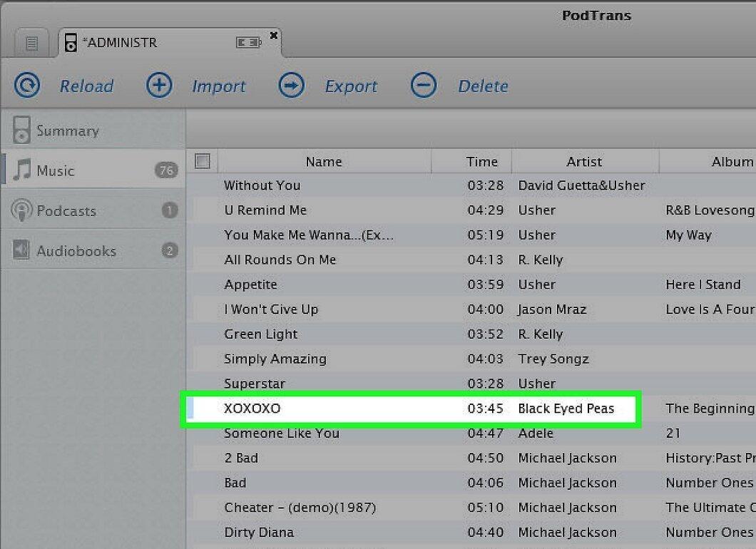Click the iPod device icon in ADMINISTR tab
This screenshot has width=756, height=549.
tap(71, 42)
